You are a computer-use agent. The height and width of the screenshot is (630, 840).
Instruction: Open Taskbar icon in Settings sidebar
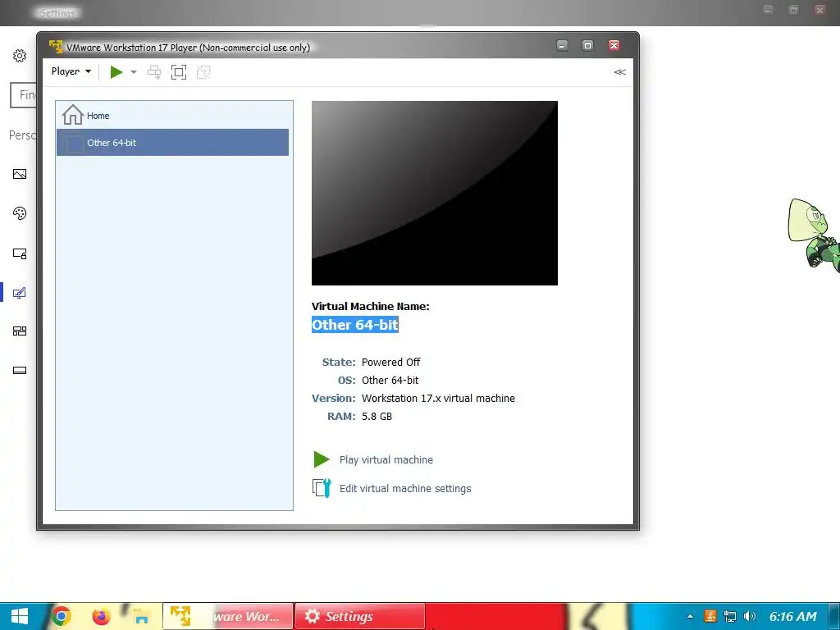coord(20,370)
